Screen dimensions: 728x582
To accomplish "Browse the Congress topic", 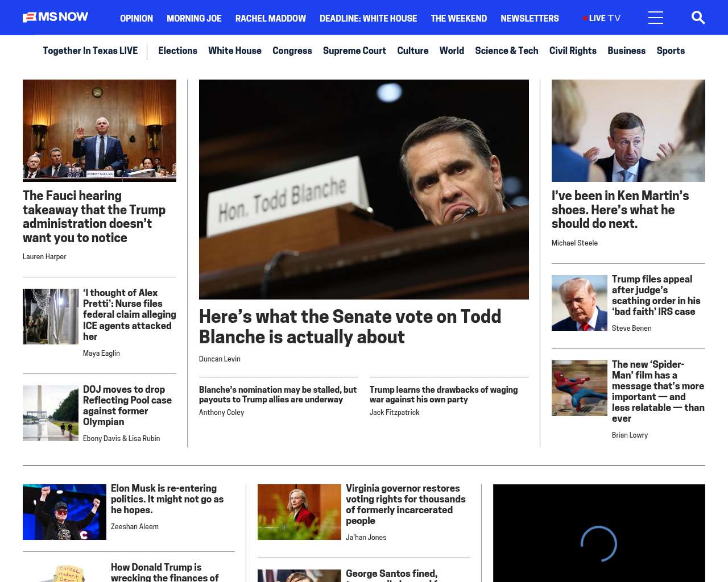I will pyautogui.click(x=292, y=51).
